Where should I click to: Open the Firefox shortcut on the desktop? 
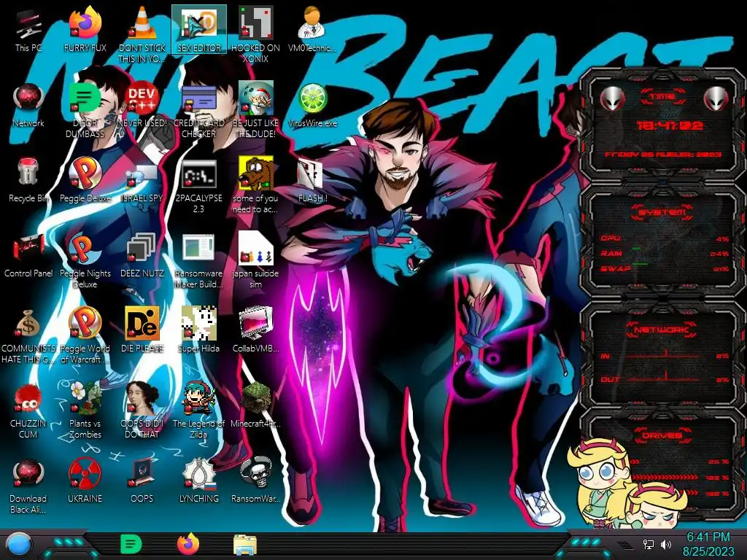coord(85,30)
